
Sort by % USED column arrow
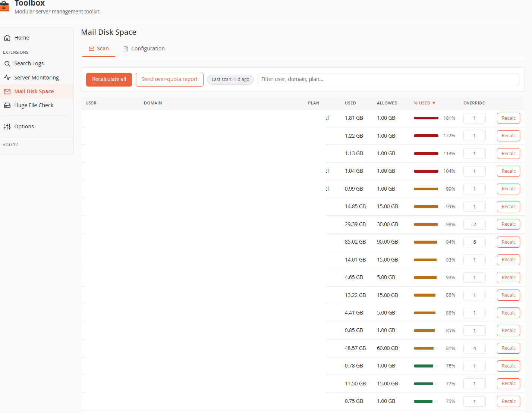click(434, 103)
